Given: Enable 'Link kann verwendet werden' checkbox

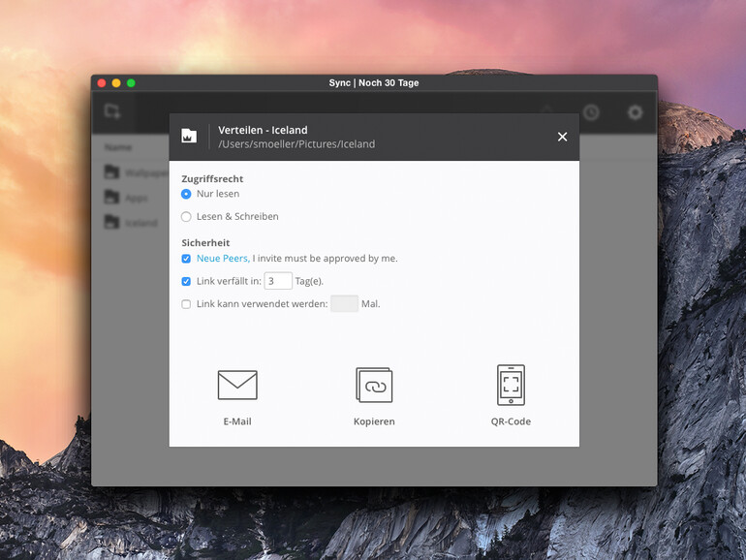Looking at the screenshot, I should [186, 304].
